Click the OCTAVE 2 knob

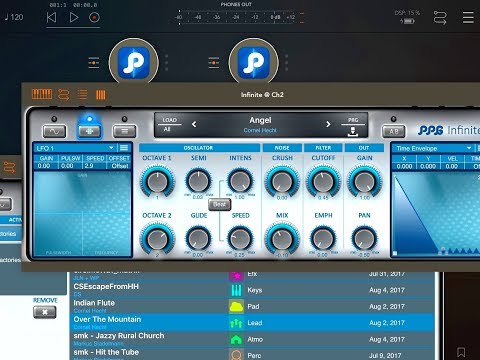click(x=157, y=239)
